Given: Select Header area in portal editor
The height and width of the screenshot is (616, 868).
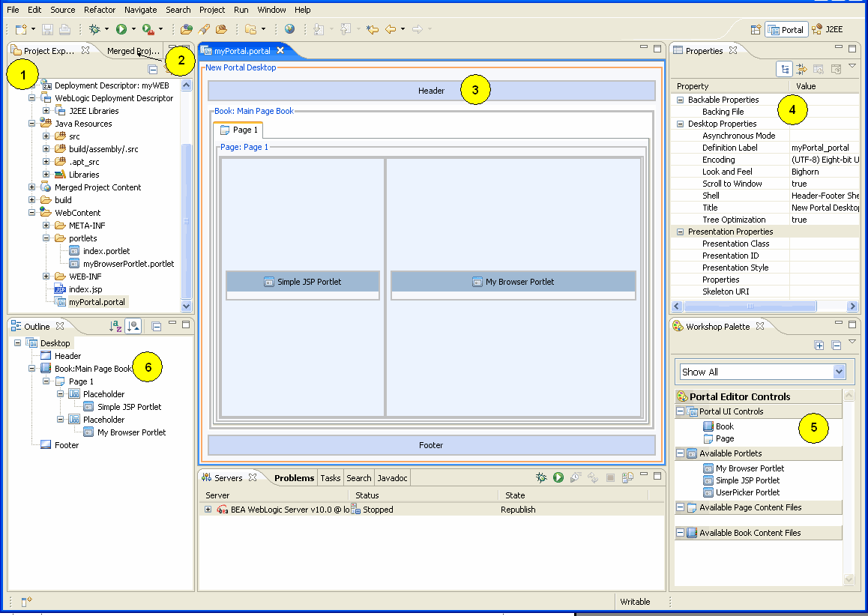Looking at the screenshot, I should point(431,91).
